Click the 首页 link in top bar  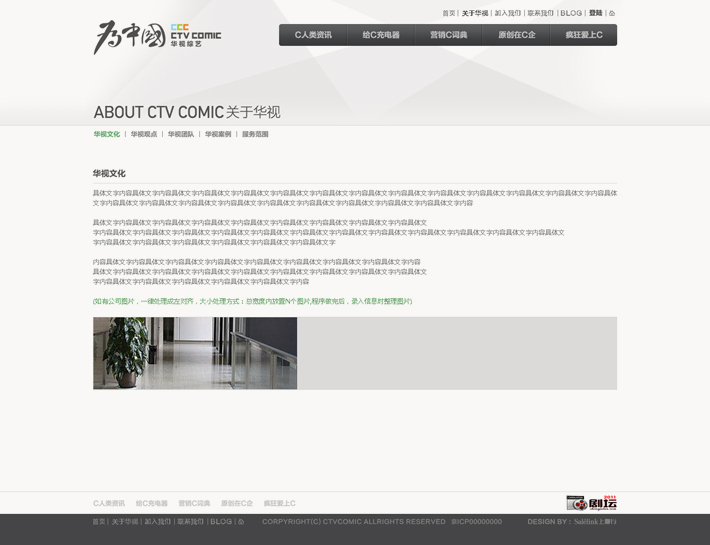pos(449,14)
